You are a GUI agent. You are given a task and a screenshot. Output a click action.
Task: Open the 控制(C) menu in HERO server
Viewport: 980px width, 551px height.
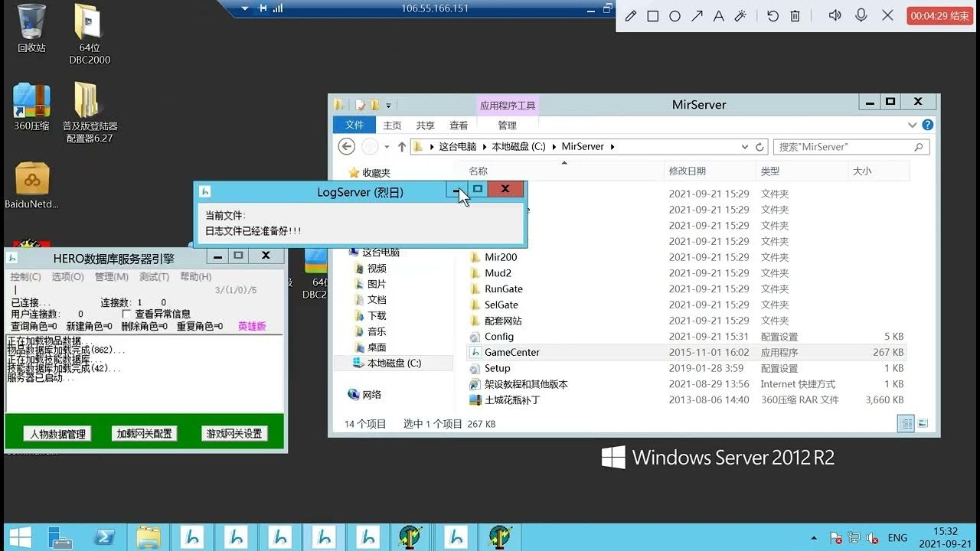coord(26,277)
